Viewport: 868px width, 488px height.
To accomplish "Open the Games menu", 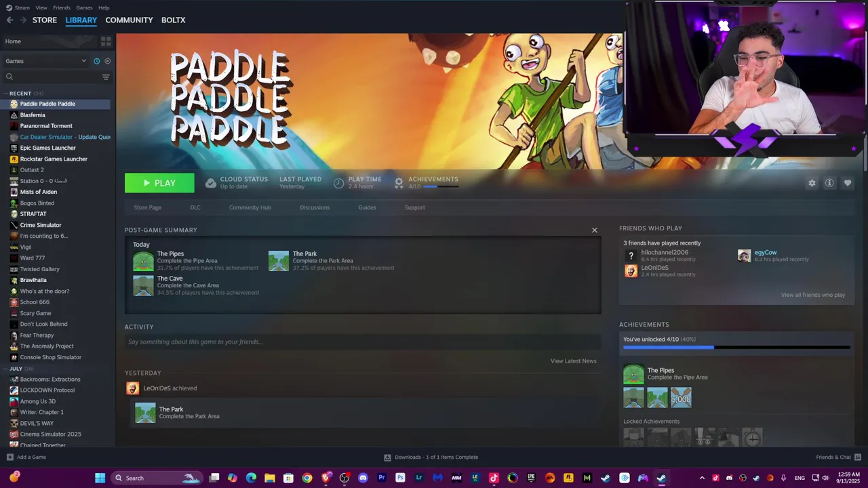I will click(84, 7).
